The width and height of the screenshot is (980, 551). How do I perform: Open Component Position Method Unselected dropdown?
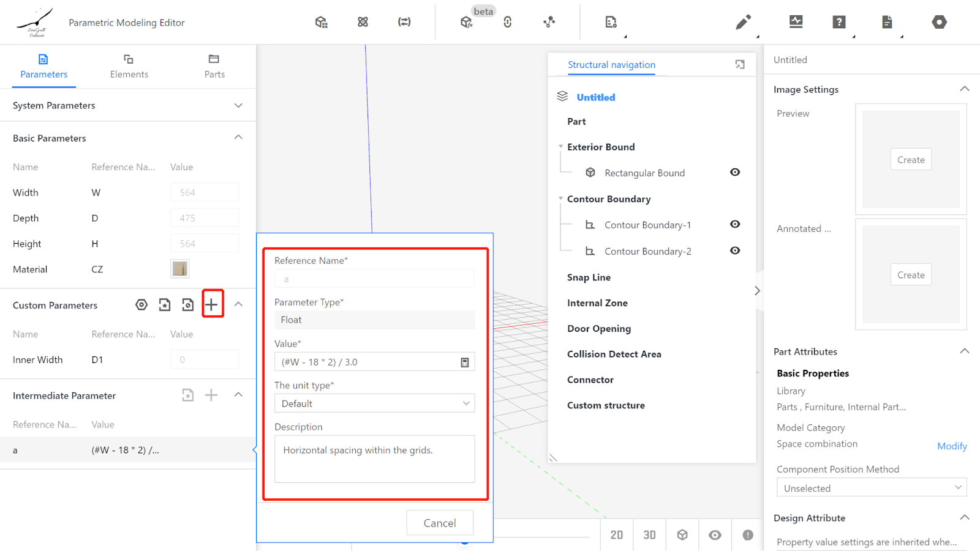pyautogui.click(x=871, y=488)
